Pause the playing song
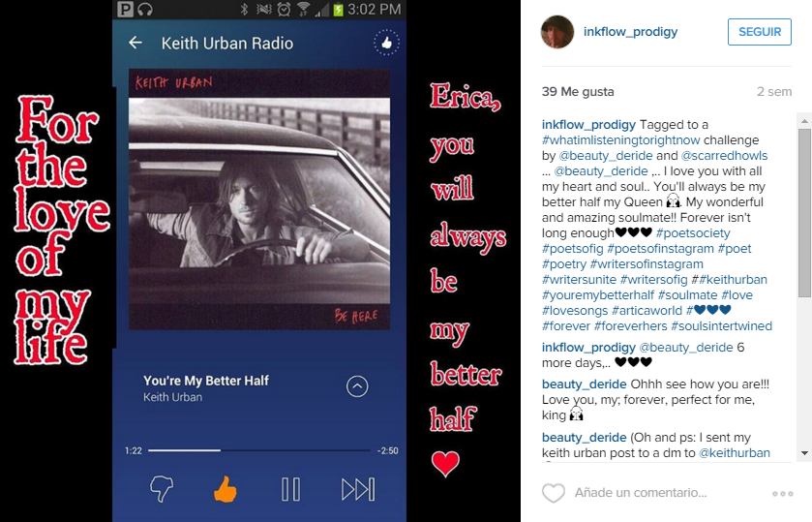The height and width of the screenshot is (522, 812). [x=290, y=489]
